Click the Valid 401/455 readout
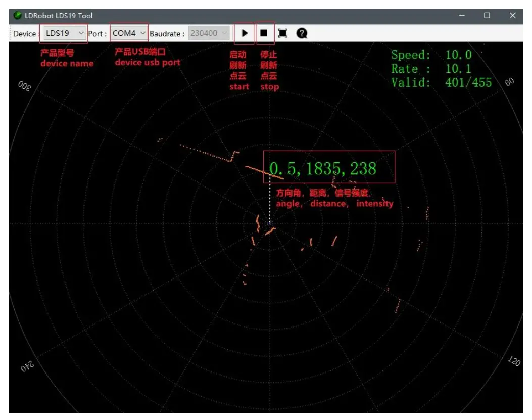 [x=441, y=82]
